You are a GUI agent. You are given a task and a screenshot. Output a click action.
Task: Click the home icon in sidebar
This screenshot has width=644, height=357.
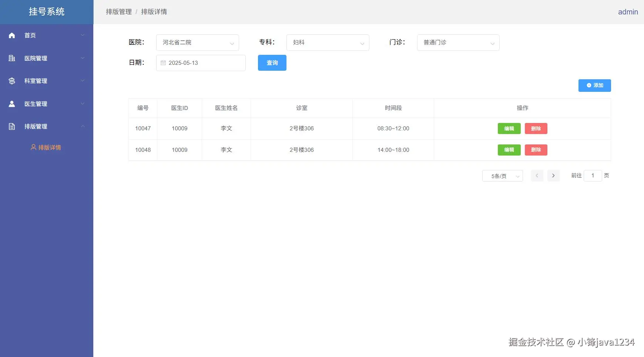(x=12, y=36)
